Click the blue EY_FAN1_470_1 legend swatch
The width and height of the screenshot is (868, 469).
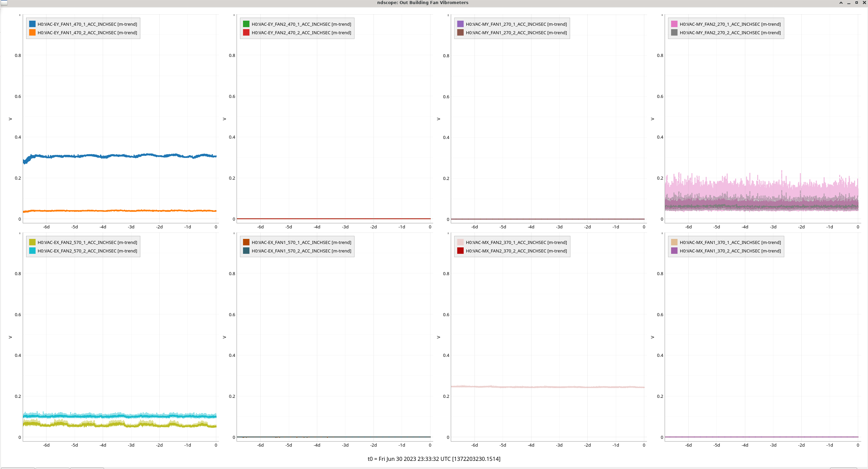point(32,24)
